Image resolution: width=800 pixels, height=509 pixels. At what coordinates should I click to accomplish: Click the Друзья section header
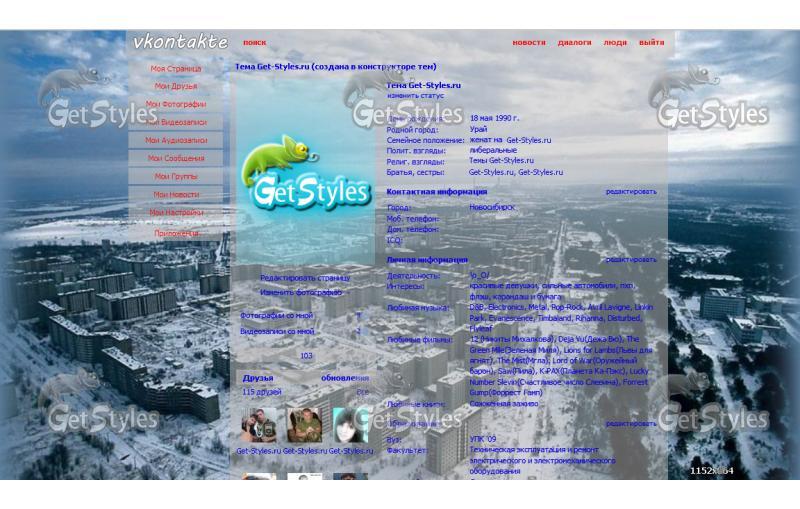(x=258, y=378)
